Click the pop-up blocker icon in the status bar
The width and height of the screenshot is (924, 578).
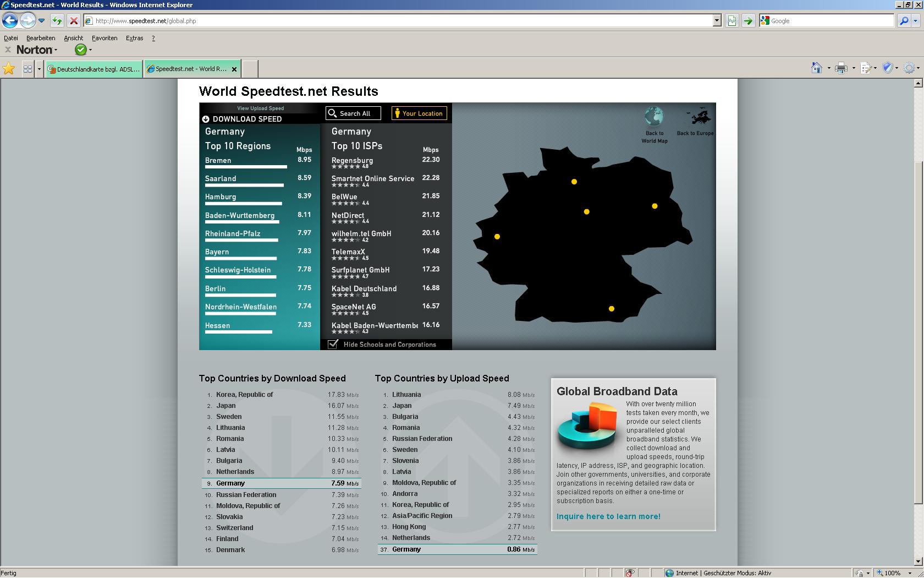click(630, 573)
